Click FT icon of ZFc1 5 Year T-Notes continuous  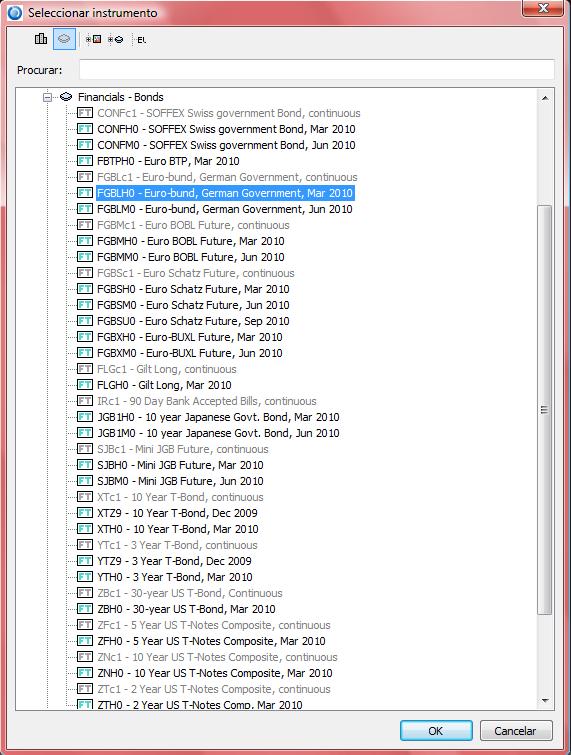click(85, 625)
